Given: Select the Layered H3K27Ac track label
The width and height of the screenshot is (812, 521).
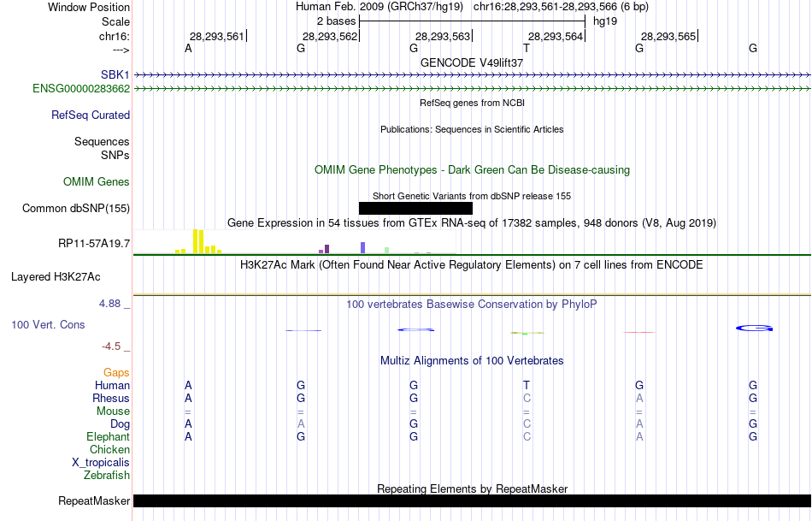Looking at the screenshot, I should click(x=56, y=277).
